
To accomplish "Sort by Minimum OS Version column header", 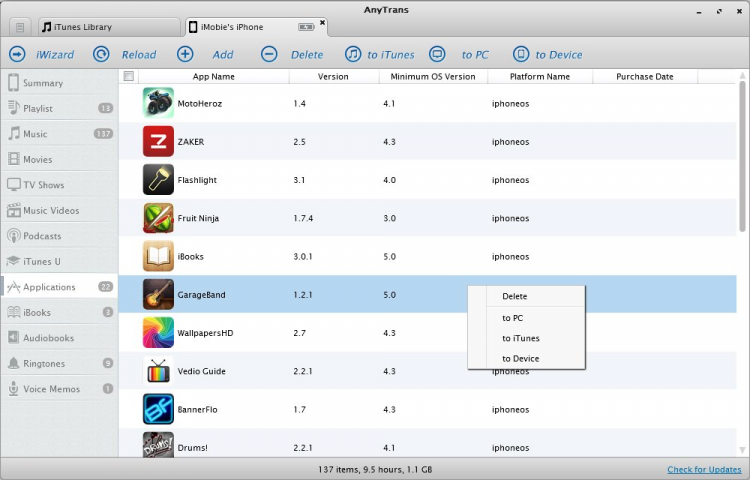I will pyautogui.click(x=433, y=76).
